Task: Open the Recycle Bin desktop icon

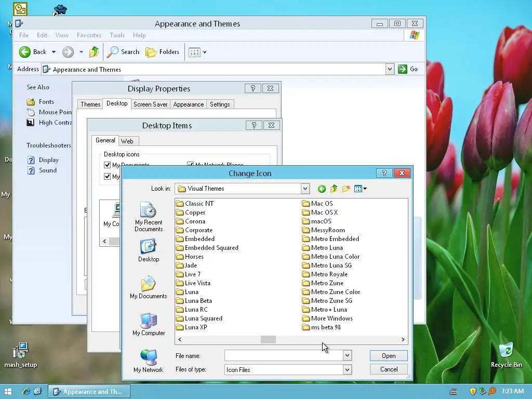Action: (x=506, y=355)
